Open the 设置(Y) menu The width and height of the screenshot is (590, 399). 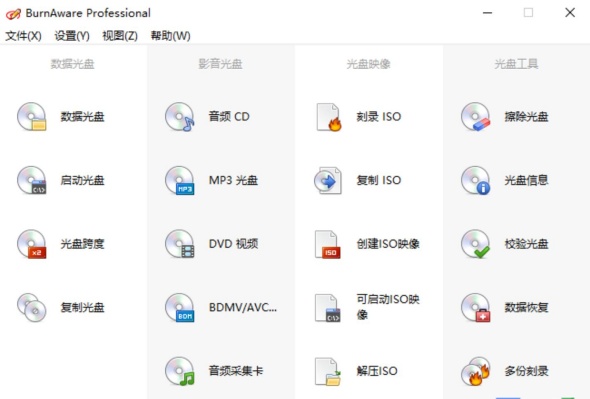[72, 36]
